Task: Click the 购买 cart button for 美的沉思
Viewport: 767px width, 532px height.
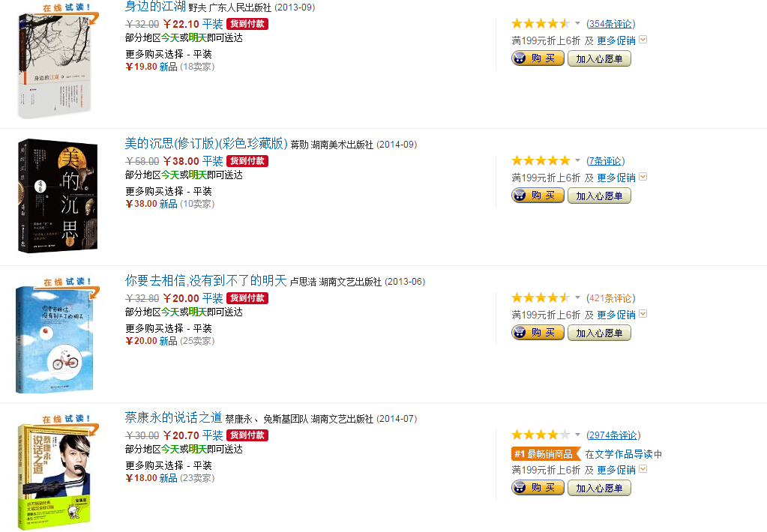Action: coord(538,196)
